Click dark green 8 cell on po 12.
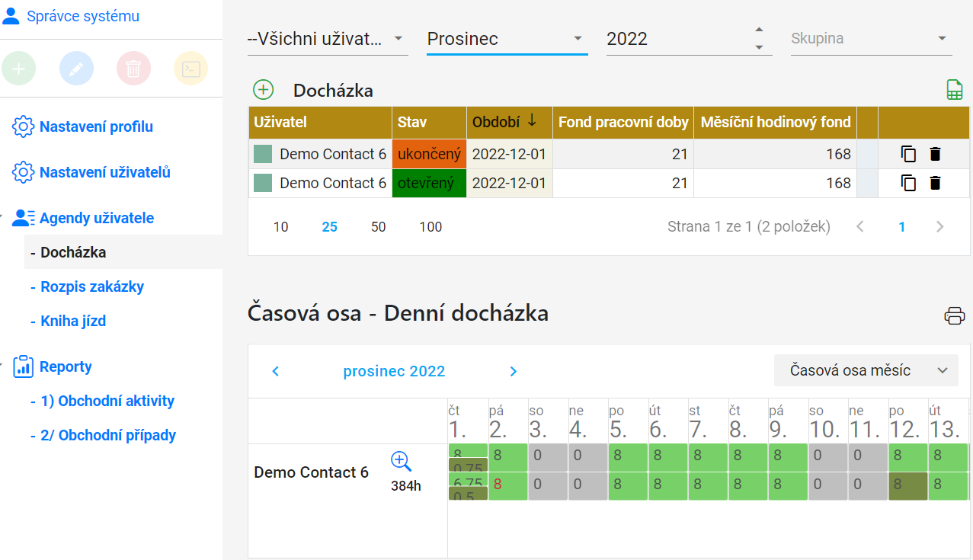Image resolution: width=973 pixels, height=560 pixels. 907,486
